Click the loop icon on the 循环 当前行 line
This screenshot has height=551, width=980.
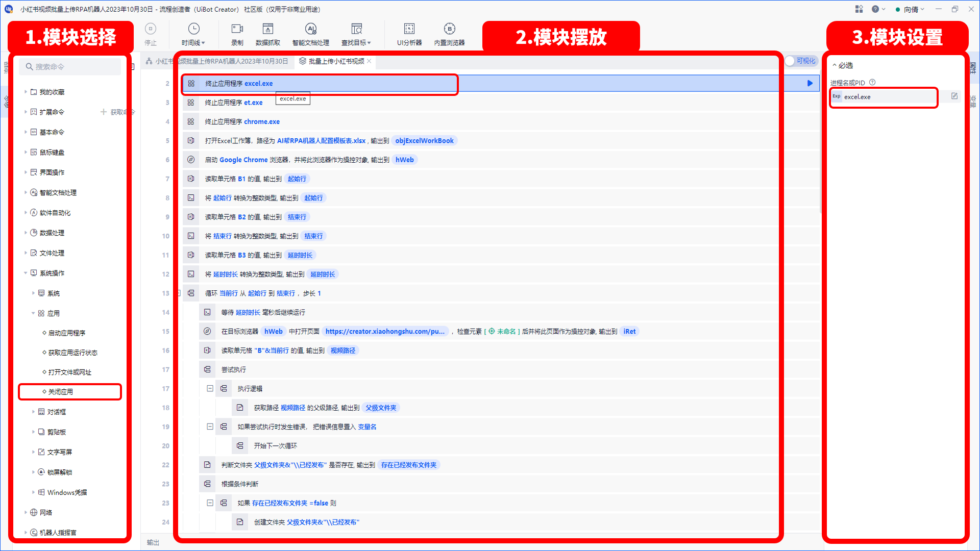pyautogui.click(x=191, y=293)
